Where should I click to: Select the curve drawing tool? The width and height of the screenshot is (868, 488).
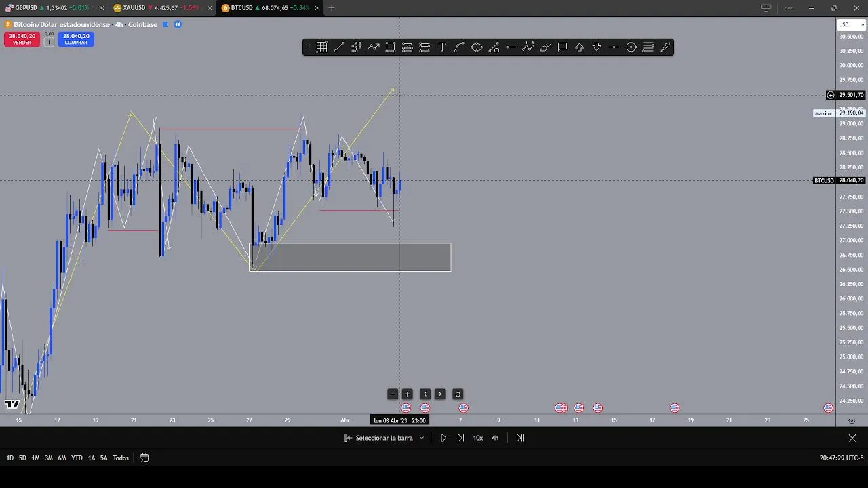click(459, 47)
